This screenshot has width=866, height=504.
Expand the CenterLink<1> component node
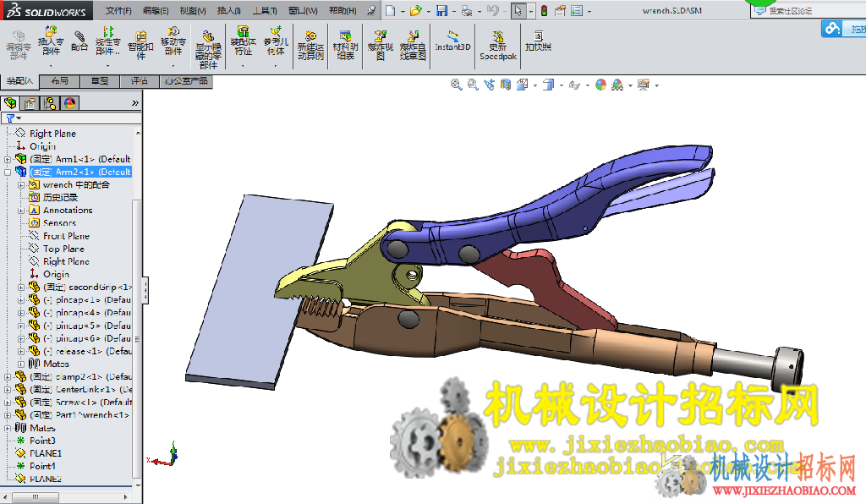click(8, 390)
